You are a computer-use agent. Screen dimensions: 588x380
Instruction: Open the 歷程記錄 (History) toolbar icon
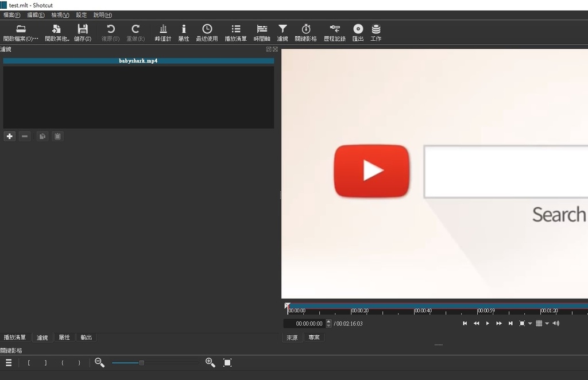tap(335, 33)
